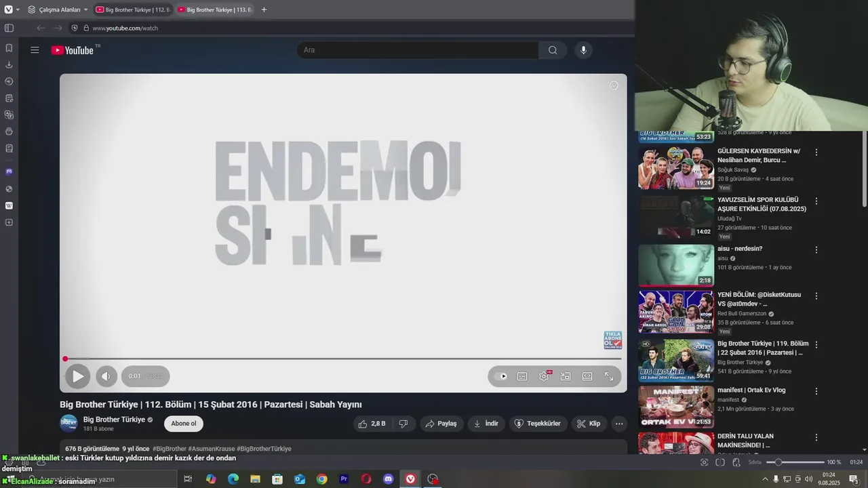Screen dimensions: 868x488
Task: Enter fullscreen on the video player
Action: [609, 376]
